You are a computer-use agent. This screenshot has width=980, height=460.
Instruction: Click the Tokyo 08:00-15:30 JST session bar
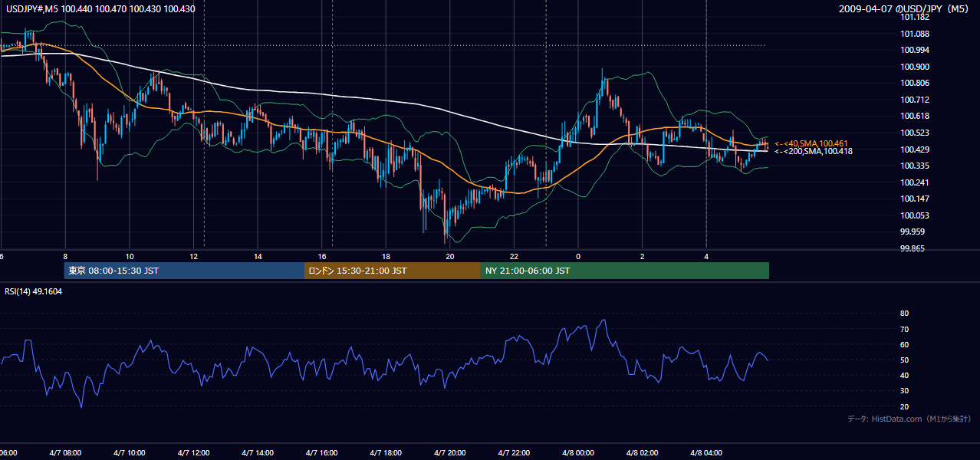184,271
